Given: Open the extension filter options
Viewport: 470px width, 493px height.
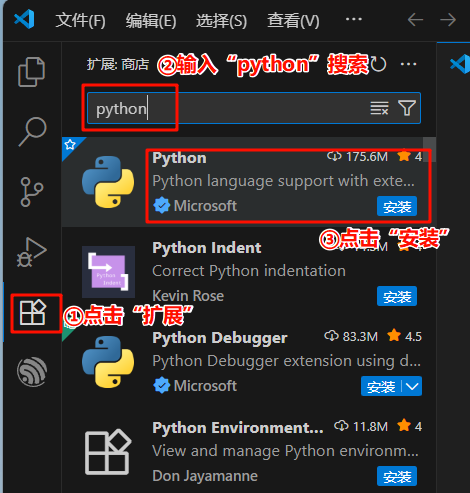Looking at the screenshot, I should tap(407, 108).
